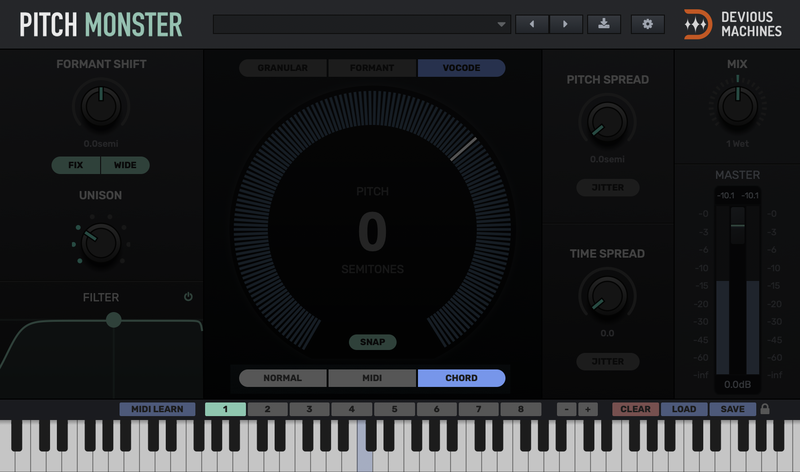Select the MIDI pitch mode tab
The image size is (800, 472).
[372, 378]
